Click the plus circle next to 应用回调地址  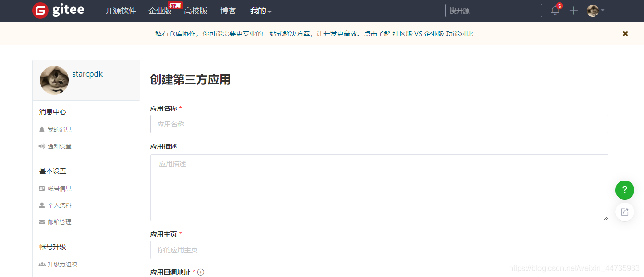click(201, 272)
